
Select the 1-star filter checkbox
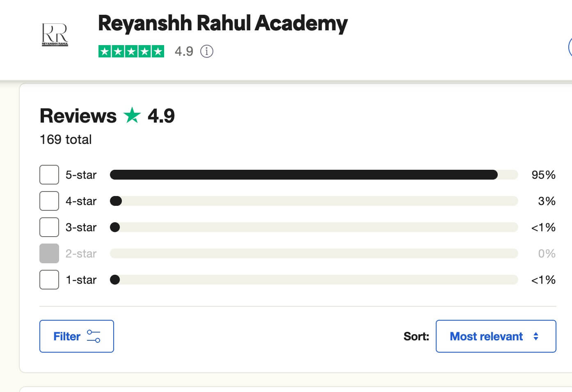point(49,280)
